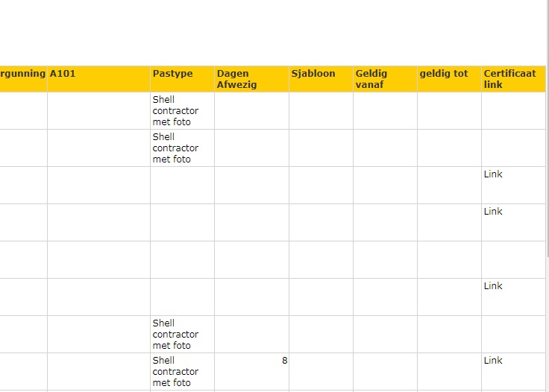The image size is (549, 392).
Task: Open the third Link in Certificaat column
Action: 493,286
